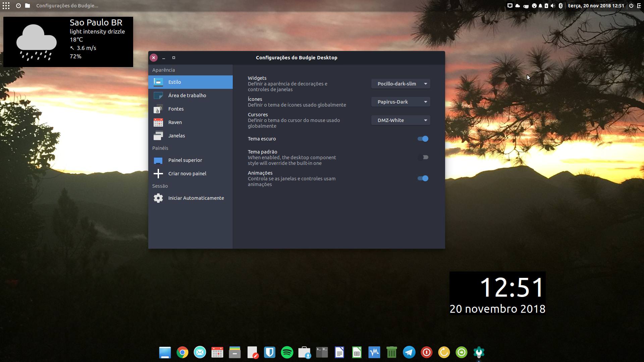Image resolution: width=644 pixels, height=362 pixels.
Task: Select Painel superior in the sidebar
Action: point(185,160)
